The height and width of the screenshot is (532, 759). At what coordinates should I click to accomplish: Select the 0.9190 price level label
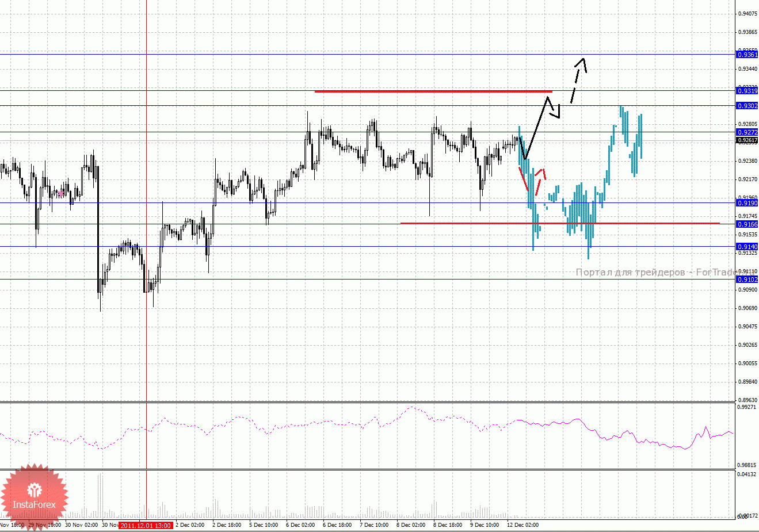point(747,203)
